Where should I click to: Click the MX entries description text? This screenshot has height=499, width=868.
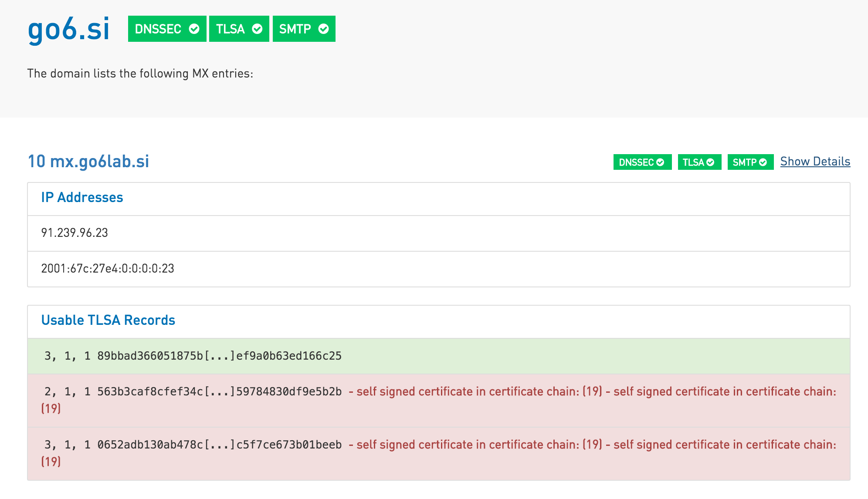140,73
